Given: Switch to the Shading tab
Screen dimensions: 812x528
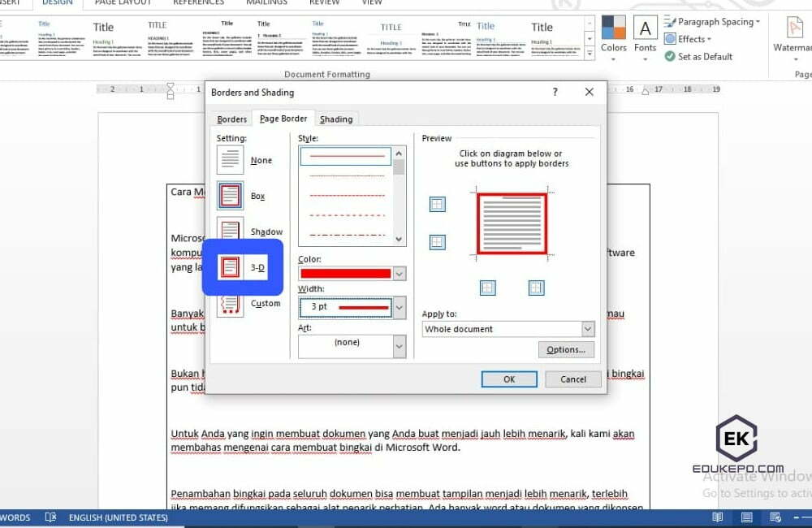Looking at the screenshot, I should pyautogui.click(x=336, y=119).
